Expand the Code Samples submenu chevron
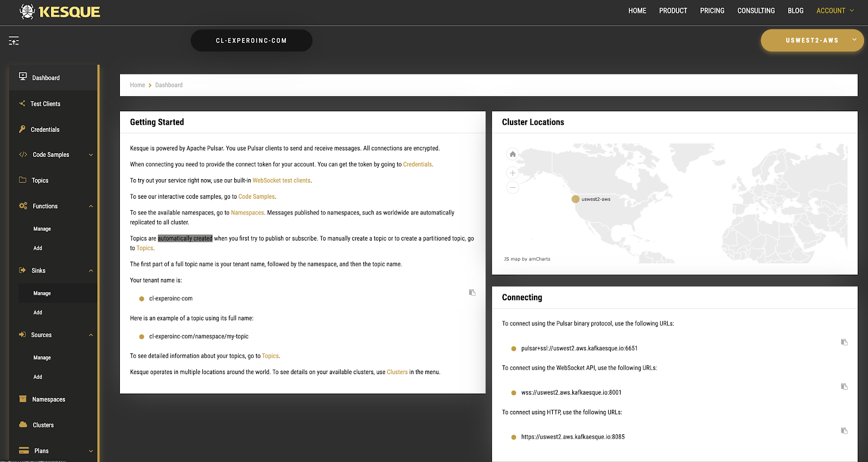 coord(91,155)
